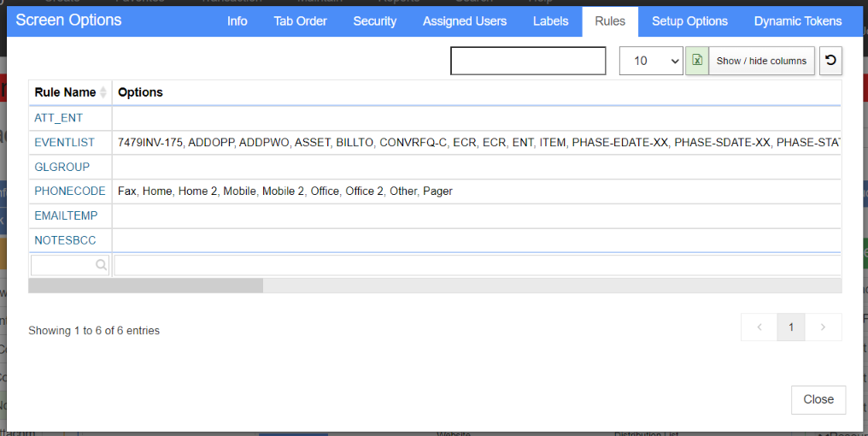Image resolution: width=868 pixels, height=436 pixels.
Task: Click the horizontal scrollbar thumb
Action: (x=146, y=286)
